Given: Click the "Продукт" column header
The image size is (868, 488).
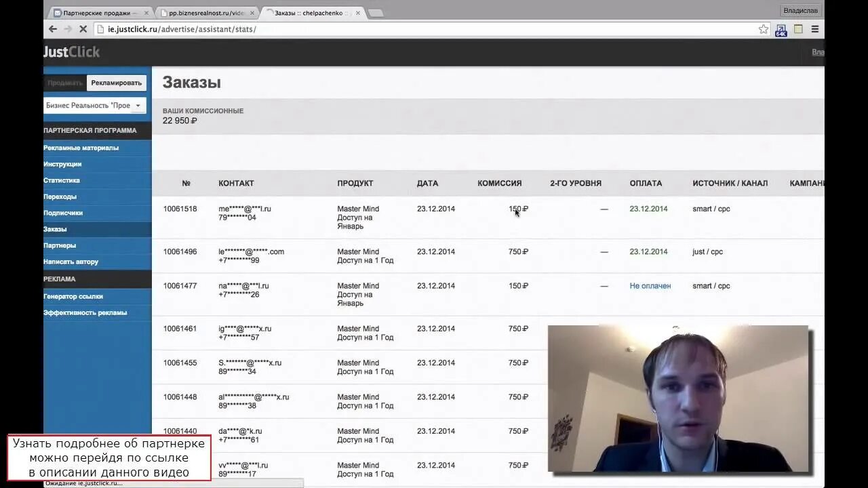Looking at the screenshot, I should (355, 183).
